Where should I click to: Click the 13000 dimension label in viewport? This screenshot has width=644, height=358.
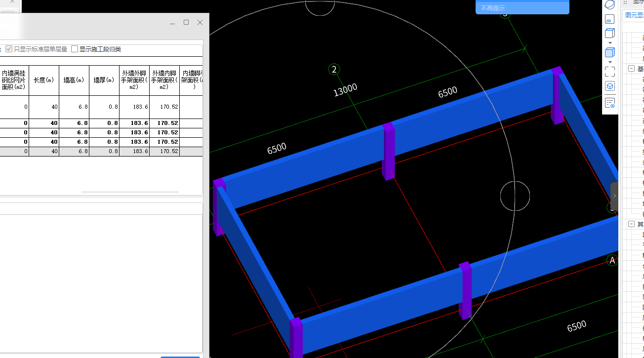click(345, 90)
